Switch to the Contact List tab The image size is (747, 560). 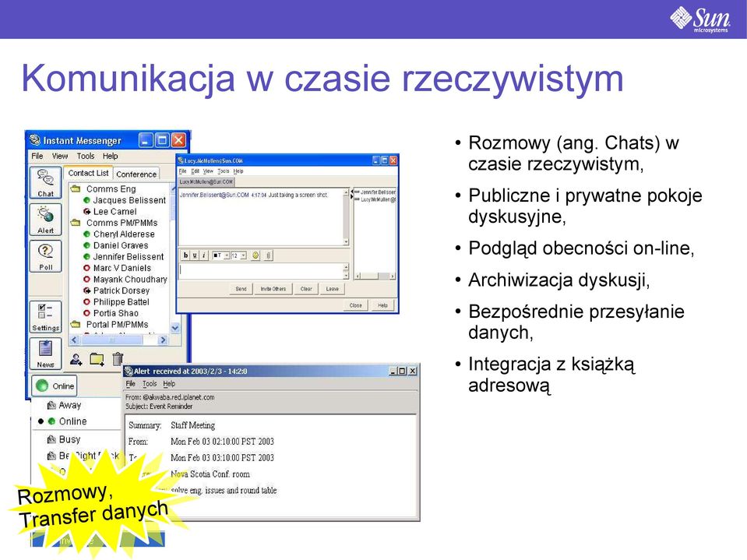pos(88,174)
